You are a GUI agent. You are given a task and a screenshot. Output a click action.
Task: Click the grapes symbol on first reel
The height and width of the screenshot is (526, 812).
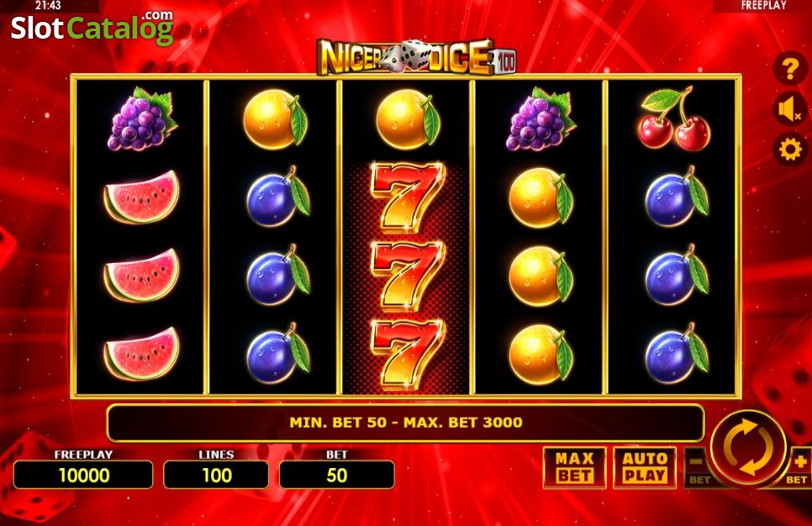(x=142, y=118)
